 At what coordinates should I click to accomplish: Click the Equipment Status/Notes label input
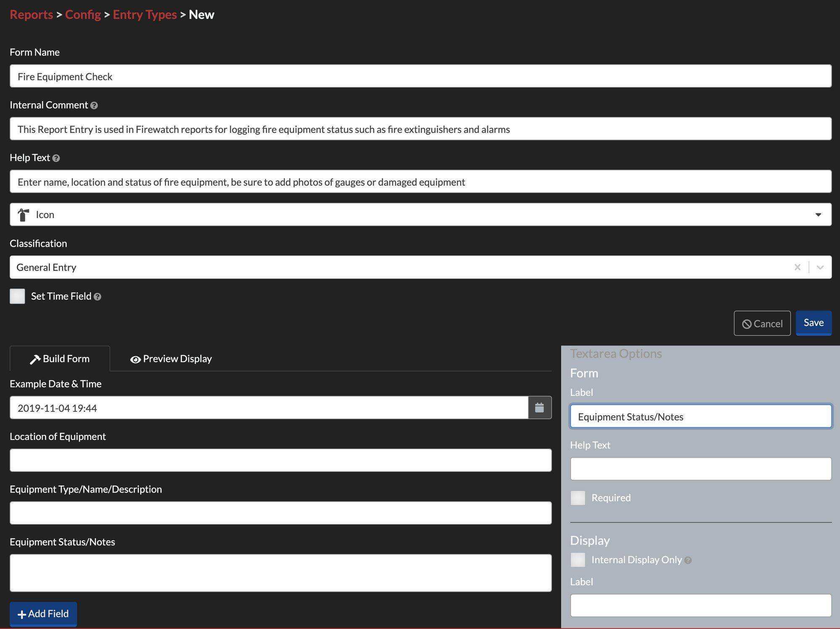[x=700, y=416]
